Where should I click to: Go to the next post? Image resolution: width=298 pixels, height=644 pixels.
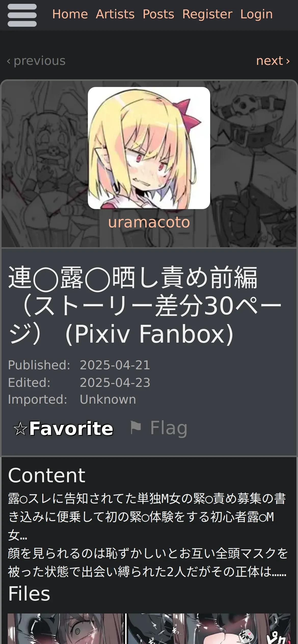[273, 61]
